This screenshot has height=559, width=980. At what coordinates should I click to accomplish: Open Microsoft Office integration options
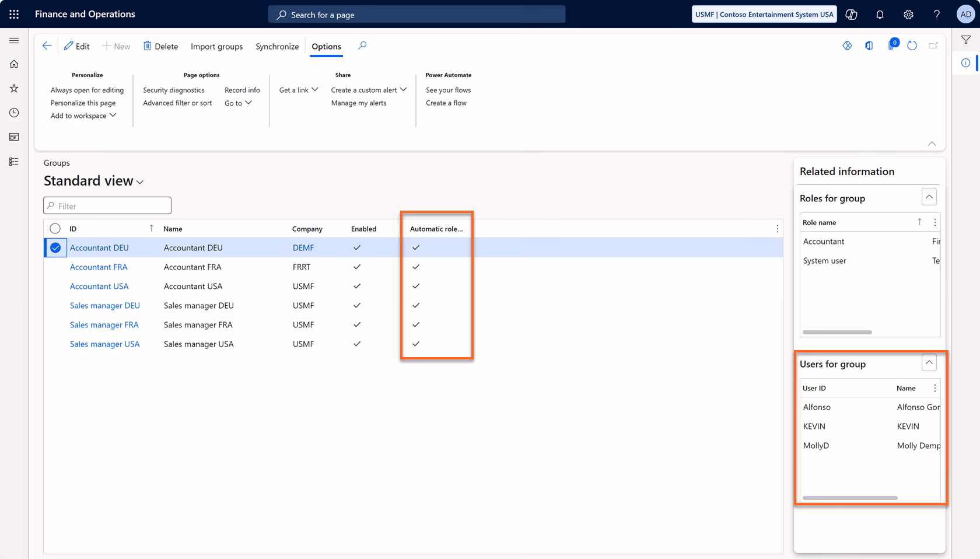click(x=869, y=44)
